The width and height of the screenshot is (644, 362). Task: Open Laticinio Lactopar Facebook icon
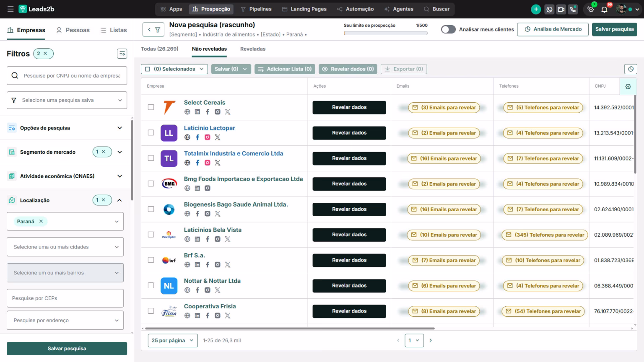tap(197, 137)
